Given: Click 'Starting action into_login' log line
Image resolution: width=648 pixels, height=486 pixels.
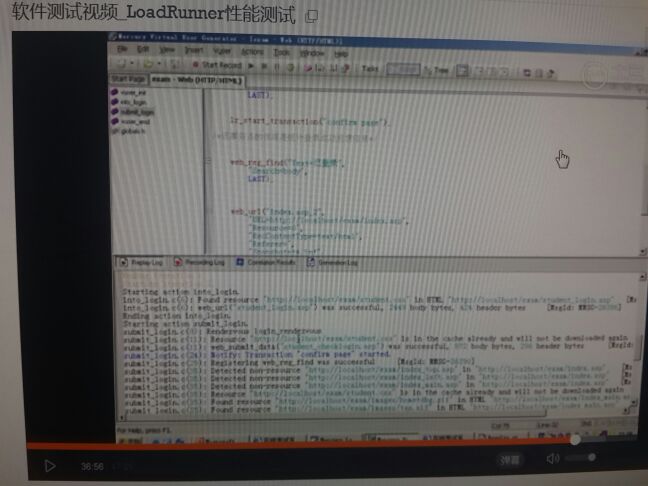Looking at the screenshot, I should (181, 291).
